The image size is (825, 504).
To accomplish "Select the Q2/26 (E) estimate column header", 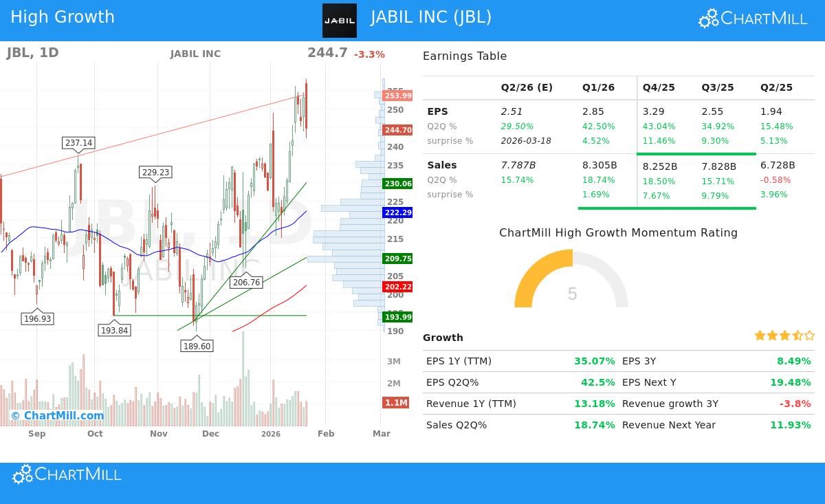I will pyautogui.click(x=527, y=87).
